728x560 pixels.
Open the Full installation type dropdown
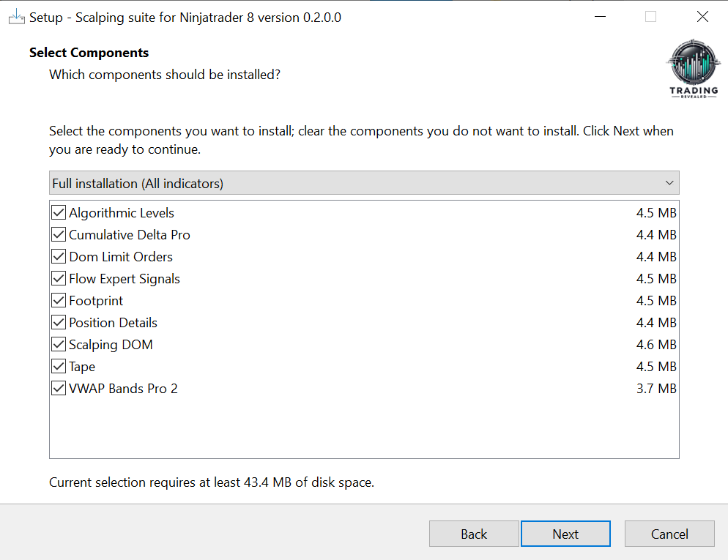coord(364,183)
